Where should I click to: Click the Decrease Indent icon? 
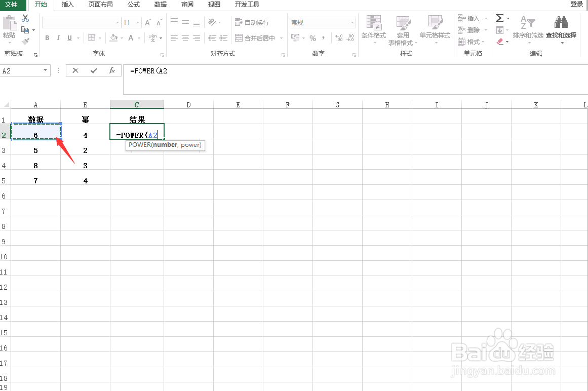(x=212, y=38)
